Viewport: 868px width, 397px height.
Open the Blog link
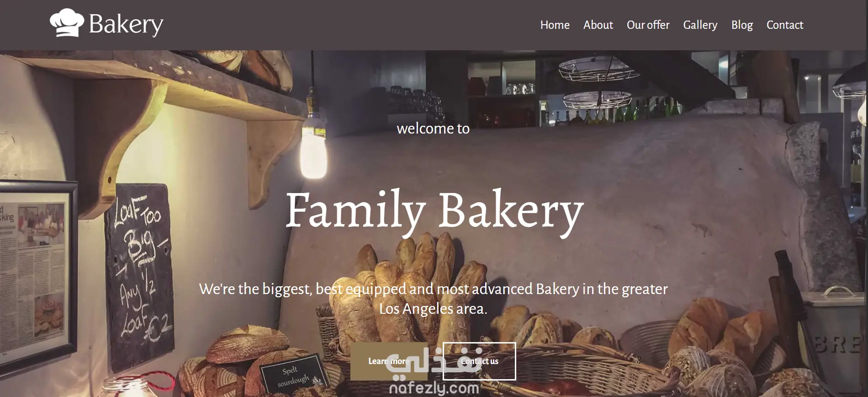pos(742,25)
